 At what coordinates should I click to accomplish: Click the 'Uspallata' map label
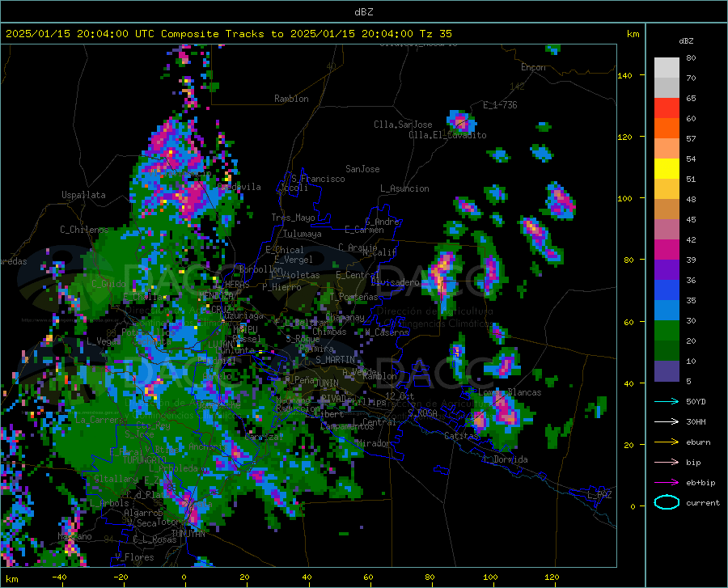pos(83,195)
